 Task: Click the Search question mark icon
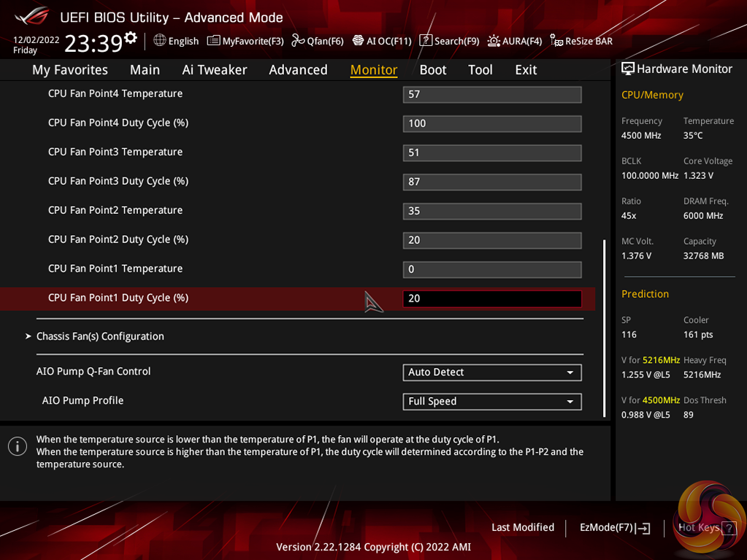426,40
